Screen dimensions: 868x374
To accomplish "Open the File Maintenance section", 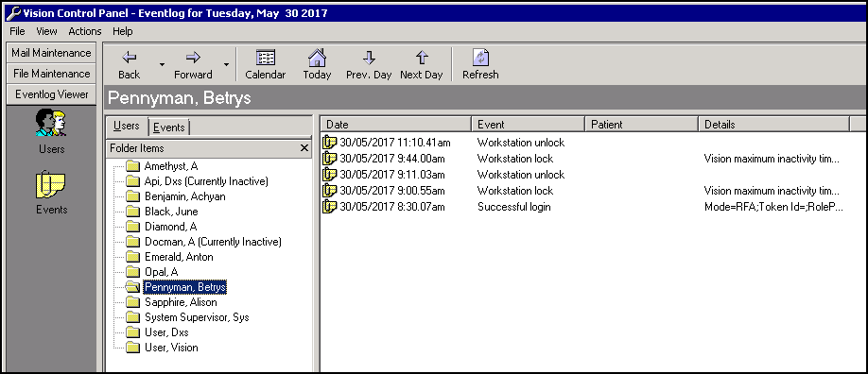I will [x=51, y=74].
